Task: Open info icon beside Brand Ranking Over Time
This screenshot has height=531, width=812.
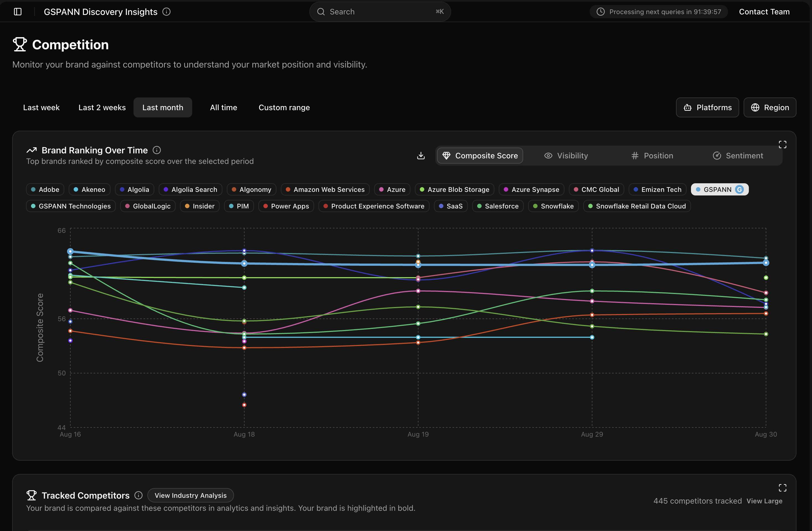Action: click(x=156, y=150)
